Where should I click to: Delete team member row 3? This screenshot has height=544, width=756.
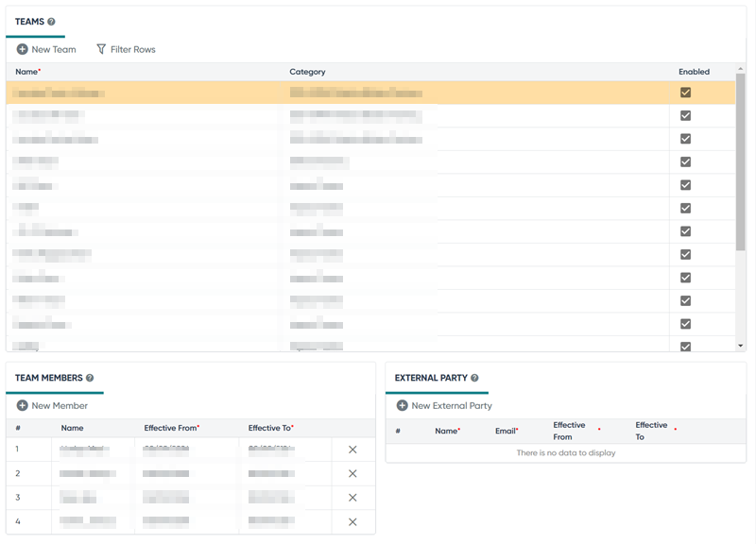pos(352,498)
